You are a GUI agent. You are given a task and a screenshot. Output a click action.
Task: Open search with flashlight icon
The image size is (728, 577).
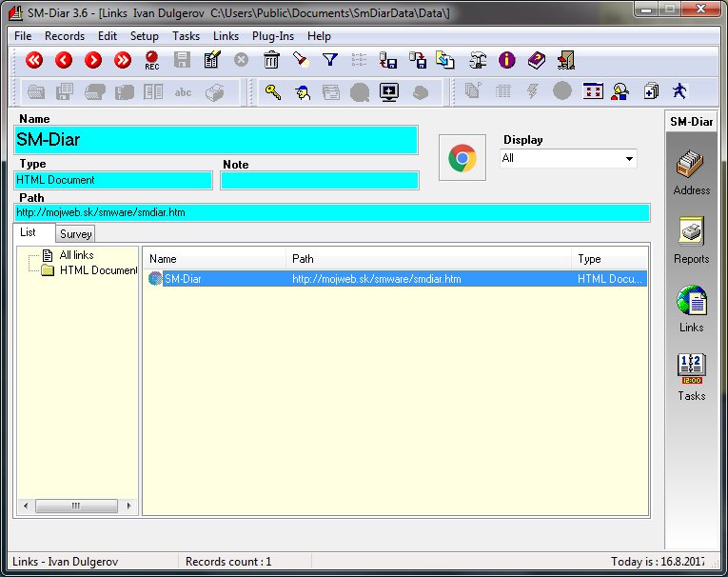pos(301,60)
